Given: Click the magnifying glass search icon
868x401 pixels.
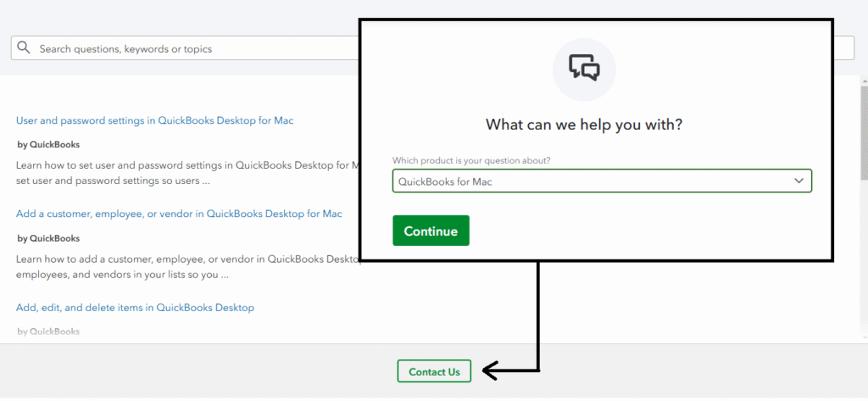Looking at the screenshot, I should [24, 48].
